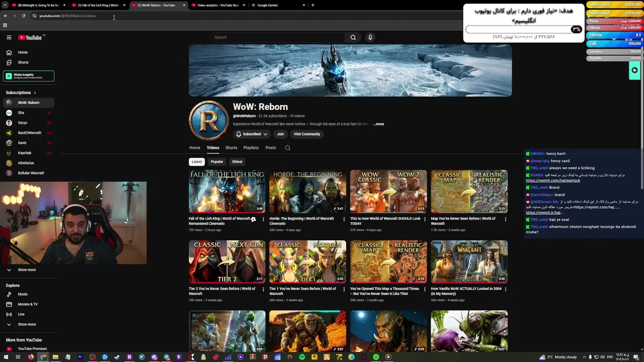Open the Horde: The Beginning video thumbnail
The height and width of the screenshot is (362, 644).
[307, 192]
